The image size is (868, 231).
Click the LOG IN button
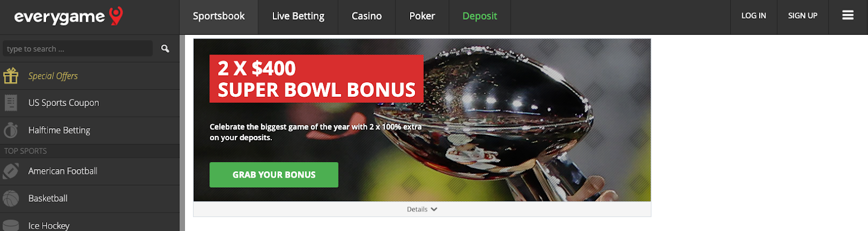click(754, 16)
